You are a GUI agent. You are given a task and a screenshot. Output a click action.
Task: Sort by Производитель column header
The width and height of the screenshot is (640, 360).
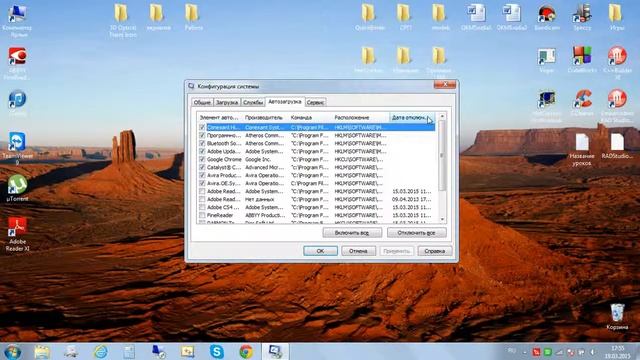(265, 118)
